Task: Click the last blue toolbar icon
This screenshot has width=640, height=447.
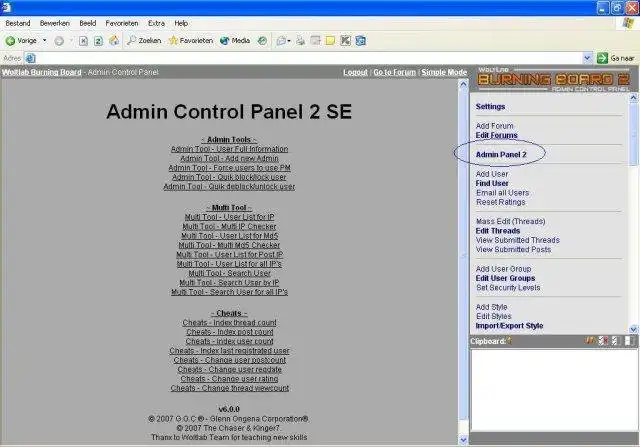Action: (360, 41)
